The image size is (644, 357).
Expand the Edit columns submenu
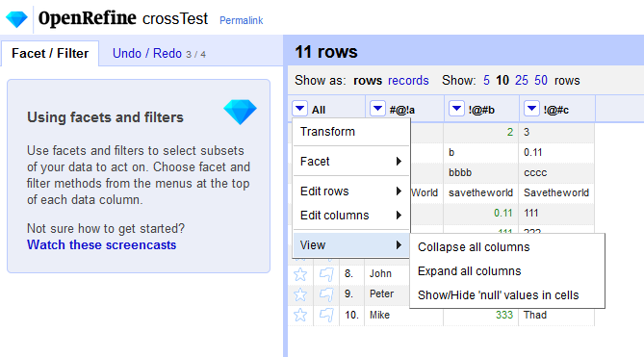tap(351, 216)
